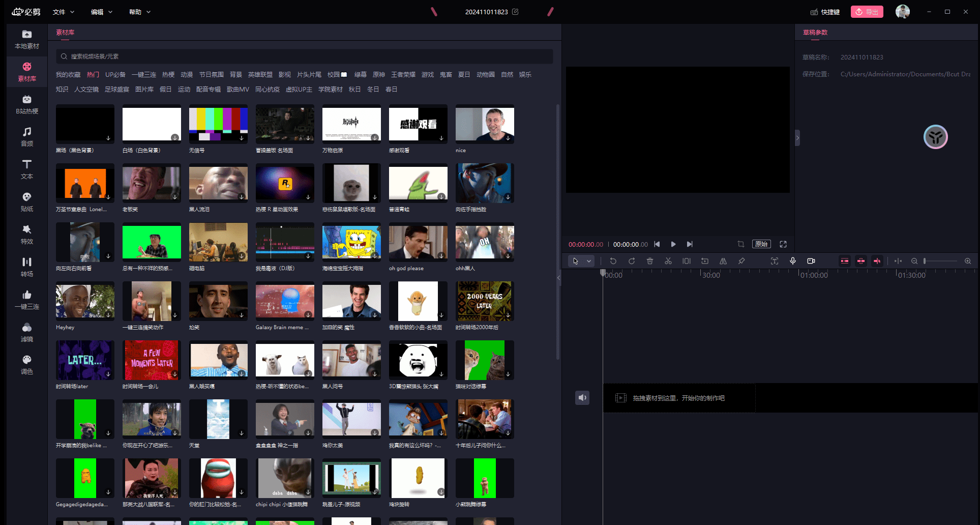Toggle the first pink magnetic snap button

[845, 261]
